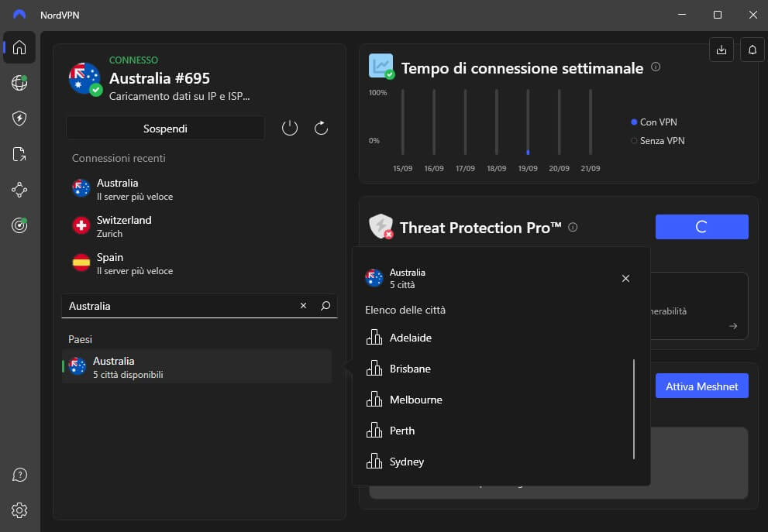Click the Elenco delle città heading
Viewport: 768px width, 532px height.
(x=405, y=310)
